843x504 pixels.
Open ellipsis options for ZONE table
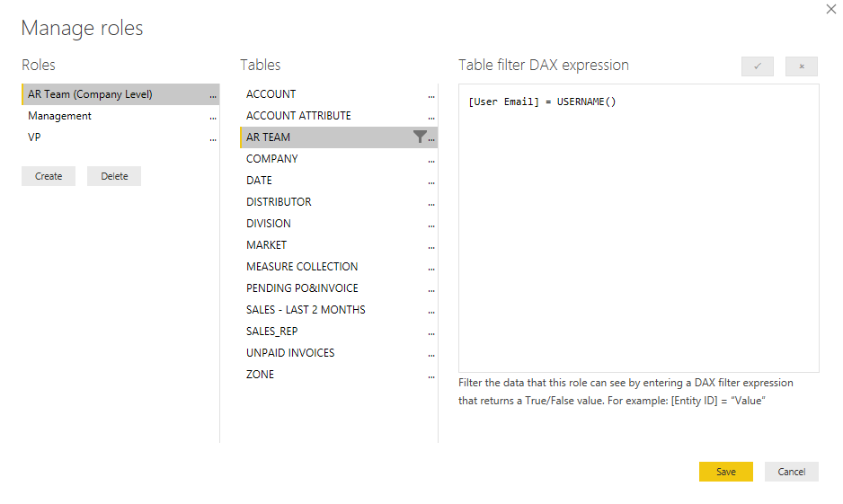pos(431,376)
